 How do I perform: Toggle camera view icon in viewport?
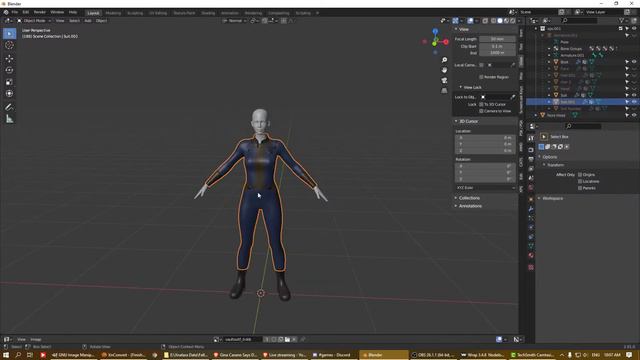pyautogui.click(x=444, y=80)
